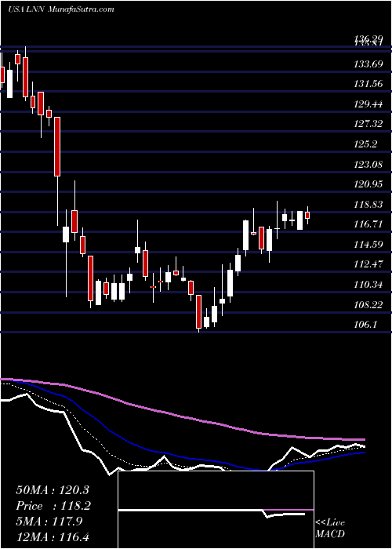Click the 50MA : 120.3 readout
392x549 pixels.
(53, 490)
